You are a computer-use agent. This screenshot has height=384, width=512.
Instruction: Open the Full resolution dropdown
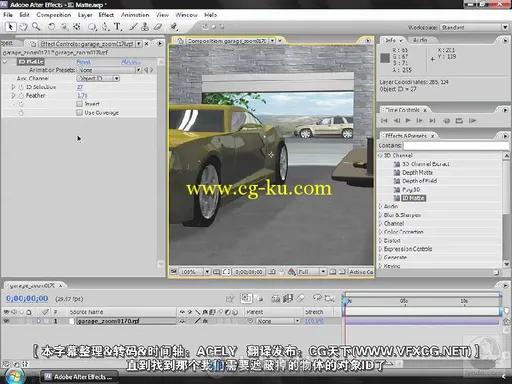(311, 272)
